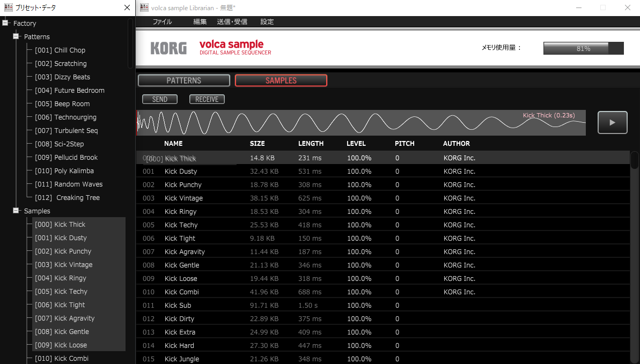Click the 91.71 KB size cell
Viewport: 640px width, 364px height.
click(264, 305)
